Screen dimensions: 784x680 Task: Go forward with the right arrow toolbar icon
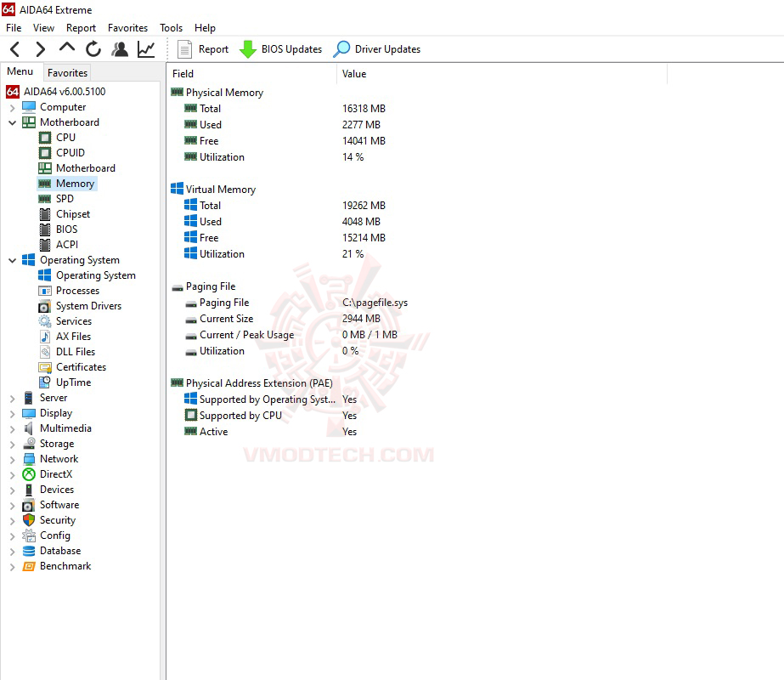41,49
